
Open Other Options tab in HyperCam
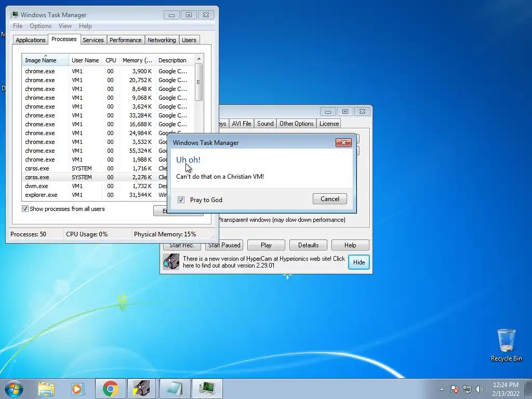point(297,124)
